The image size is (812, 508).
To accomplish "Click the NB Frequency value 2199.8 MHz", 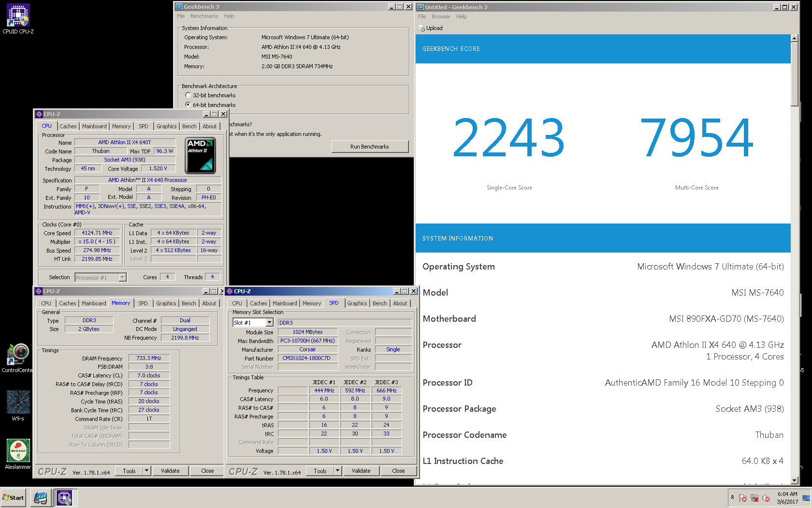I will coord(185,338).
